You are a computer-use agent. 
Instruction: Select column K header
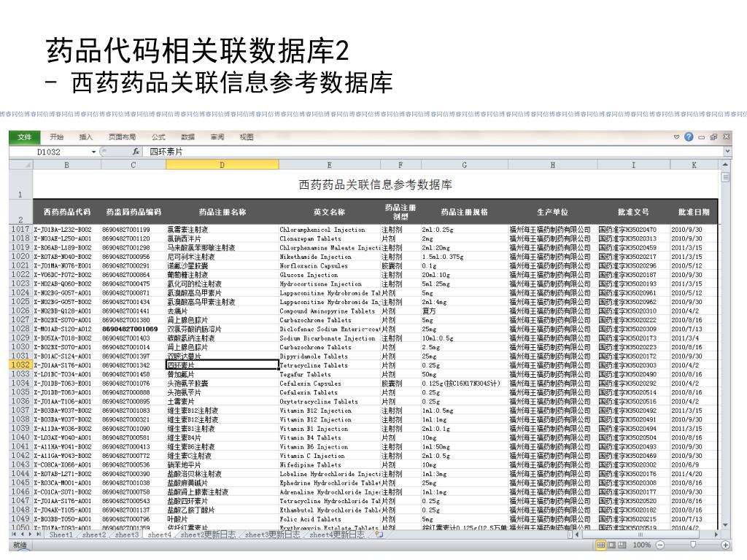(694, 165)
